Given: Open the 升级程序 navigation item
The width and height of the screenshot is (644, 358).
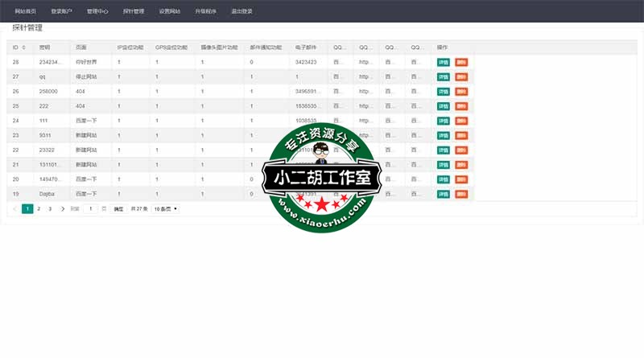Looking at the screenshot, I should pos(206,12).
